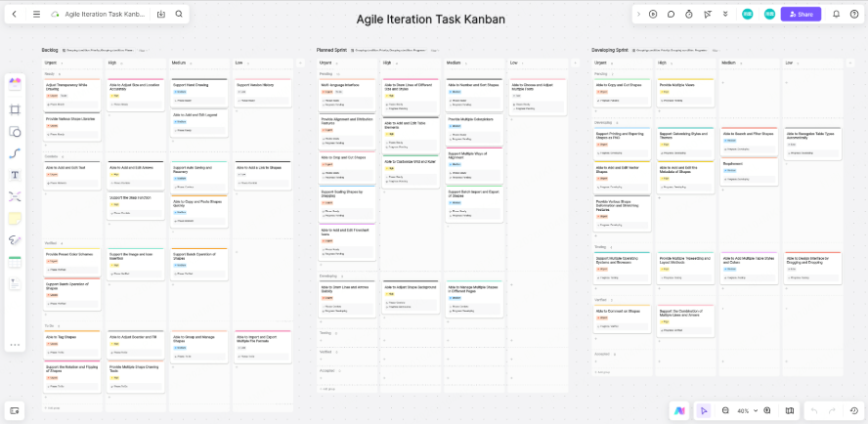Expand top-right toolbar with the chevron arrow
The height and width of the screenshot is (424, 868).
coord(639,15)
